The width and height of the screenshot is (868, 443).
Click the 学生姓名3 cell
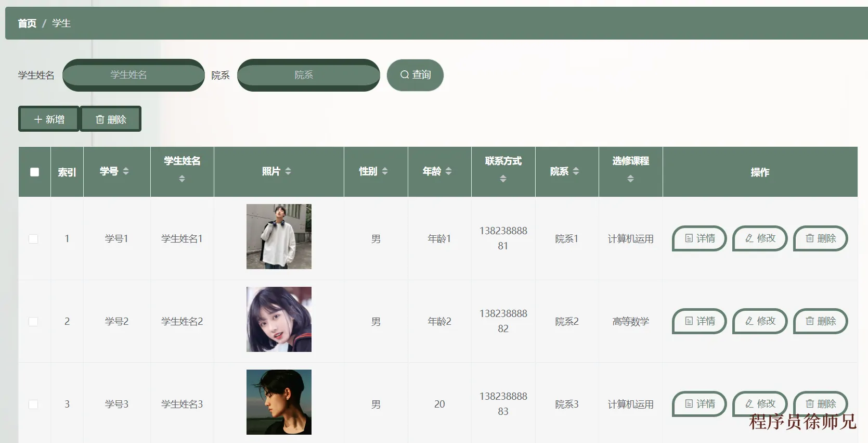pyautogui.click(x=182, y=404)
